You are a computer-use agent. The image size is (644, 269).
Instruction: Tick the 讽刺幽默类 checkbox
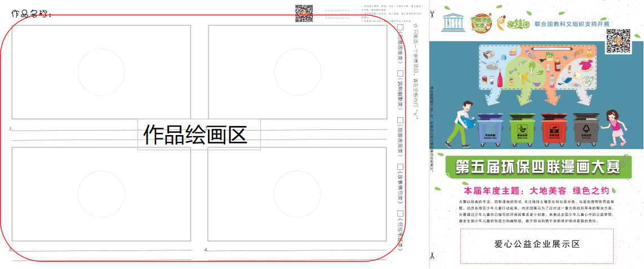point(400,73)
